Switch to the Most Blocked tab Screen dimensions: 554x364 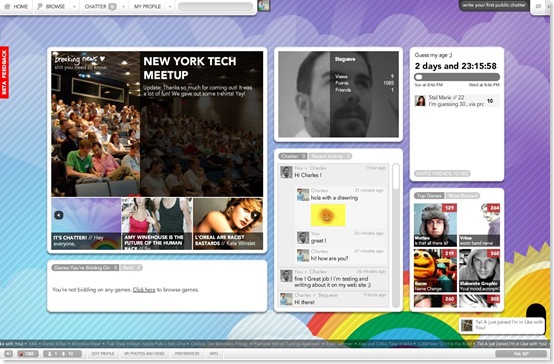(x=462, y=195)
